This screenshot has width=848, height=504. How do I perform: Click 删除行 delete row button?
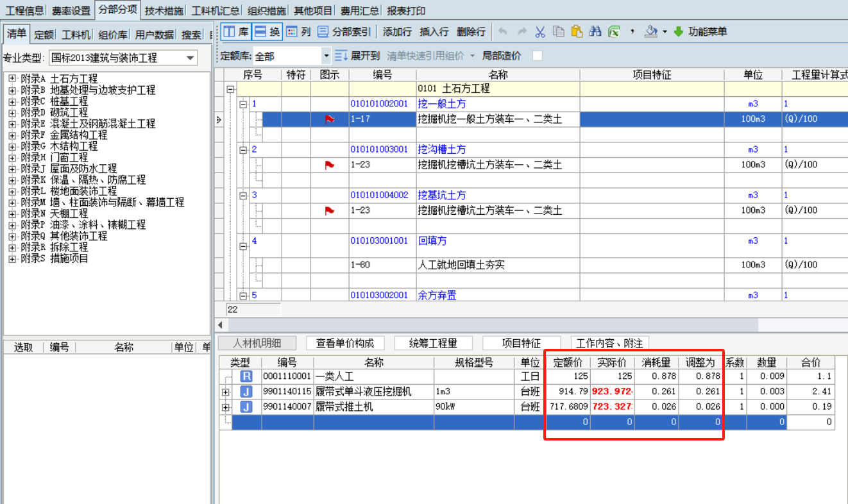point(471,31)
